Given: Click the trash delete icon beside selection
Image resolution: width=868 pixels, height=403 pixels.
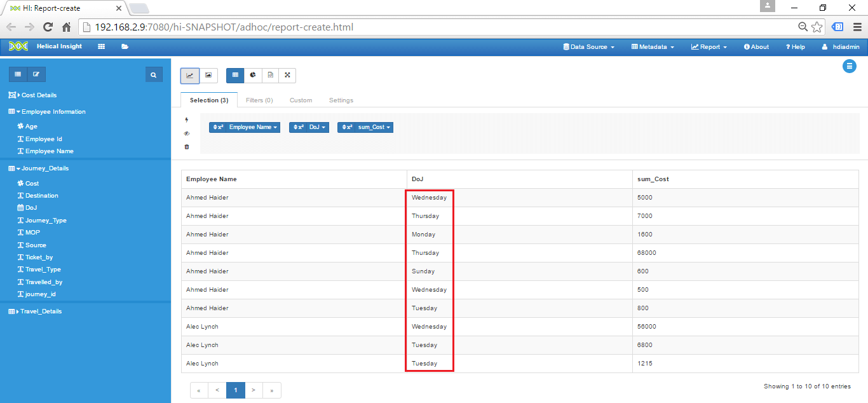Looking at the screenshot, I should coord(187,147).
